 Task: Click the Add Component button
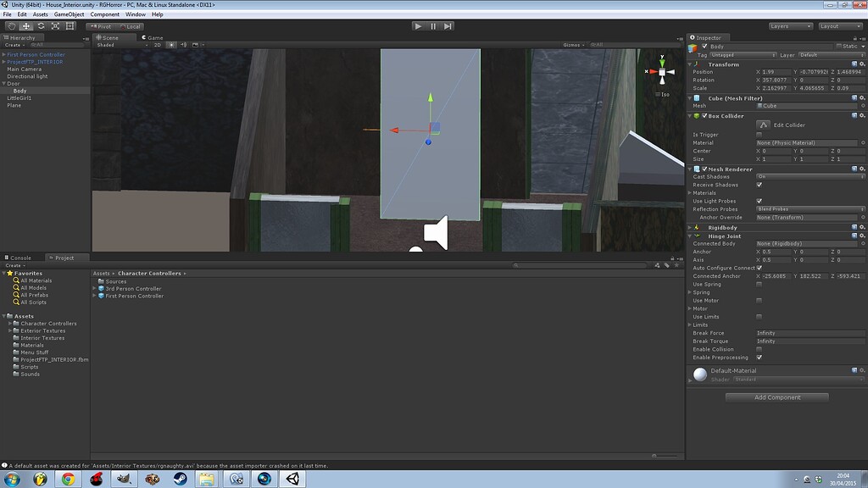tap(776, 396)
